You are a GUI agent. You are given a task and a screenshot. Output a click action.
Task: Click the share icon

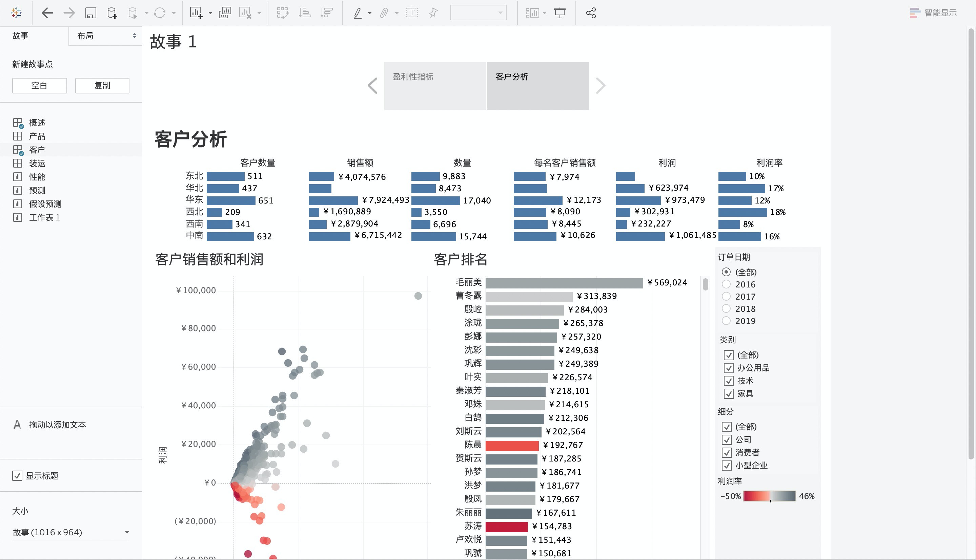(x=591, y=13)
